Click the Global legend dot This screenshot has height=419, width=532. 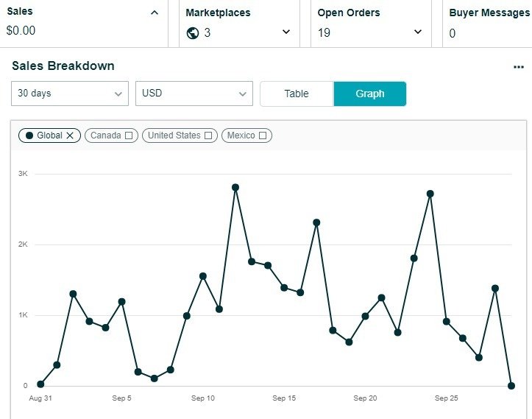pyautogui.click(x=29, y=135)
